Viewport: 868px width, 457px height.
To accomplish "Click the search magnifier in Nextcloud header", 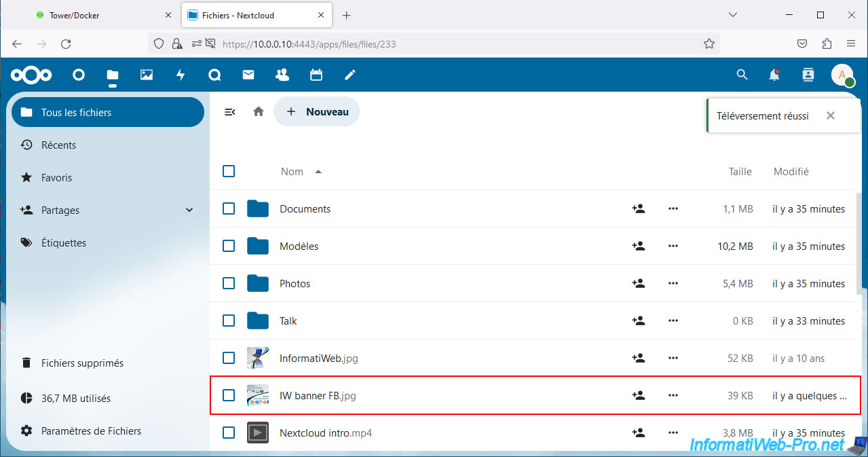I will tap(742, 75).
